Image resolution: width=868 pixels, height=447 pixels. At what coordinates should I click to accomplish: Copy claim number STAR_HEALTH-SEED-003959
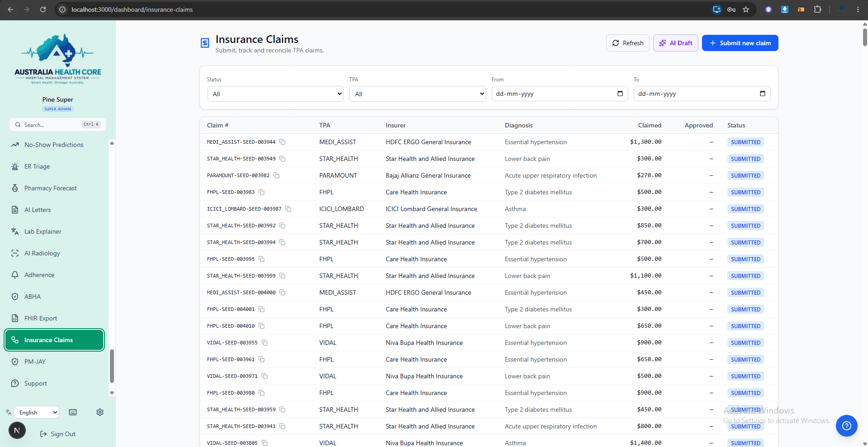click(x=282, y=409)
